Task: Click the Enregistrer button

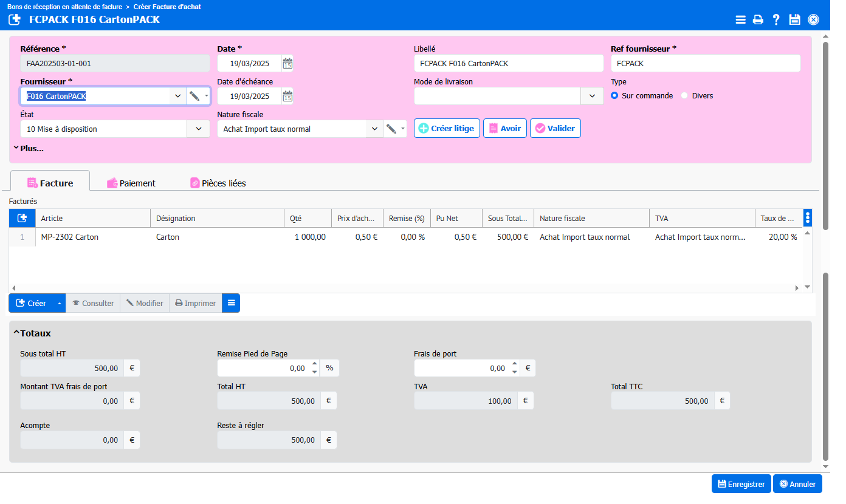Action: tap(741, 484)
